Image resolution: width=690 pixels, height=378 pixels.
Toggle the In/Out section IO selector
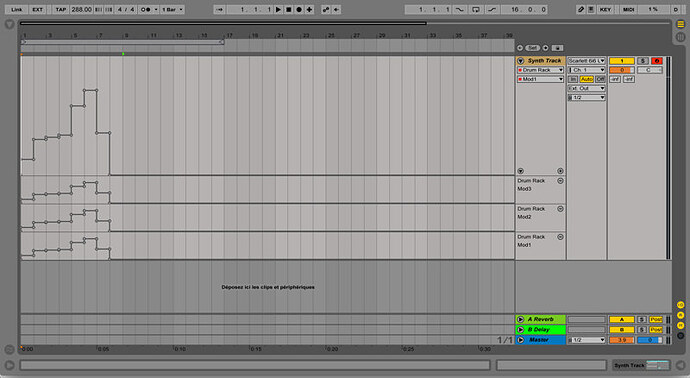pos(680,305)
